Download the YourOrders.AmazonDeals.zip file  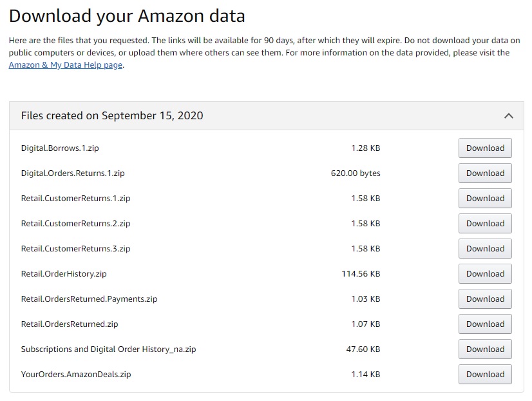484,374
